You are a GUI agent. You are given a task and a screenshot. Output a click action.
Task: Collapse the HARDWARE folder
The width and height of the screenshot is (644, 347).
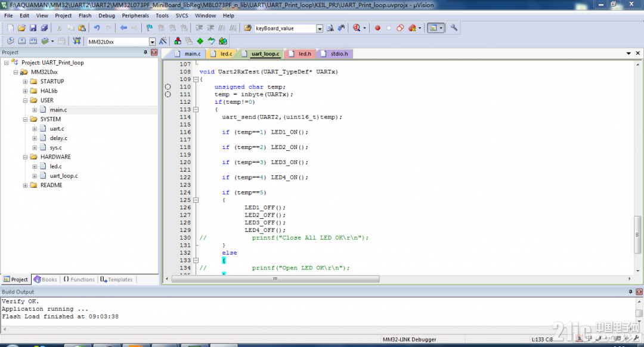[x=25, y=157]
